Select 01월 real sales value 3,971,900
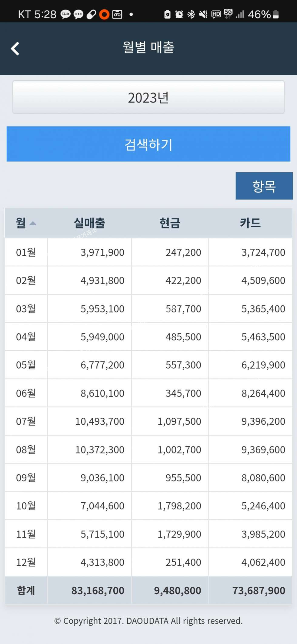 pos(102,252)
